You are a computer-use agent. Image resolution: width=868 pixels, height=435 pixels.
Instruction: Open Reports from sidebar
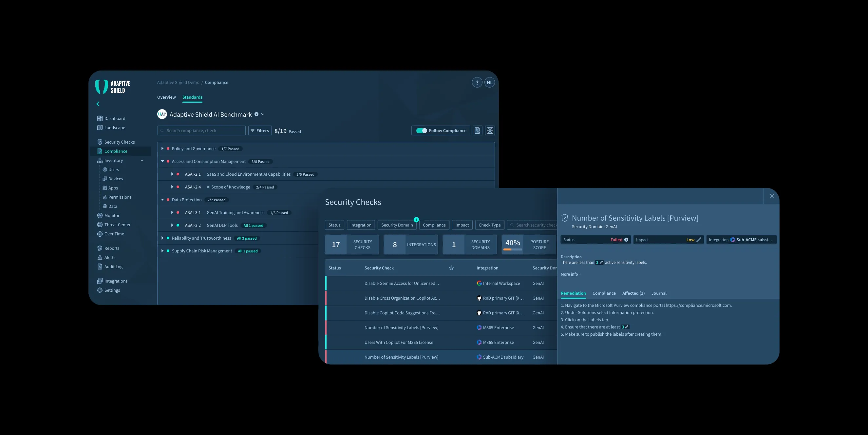[108, 248]
